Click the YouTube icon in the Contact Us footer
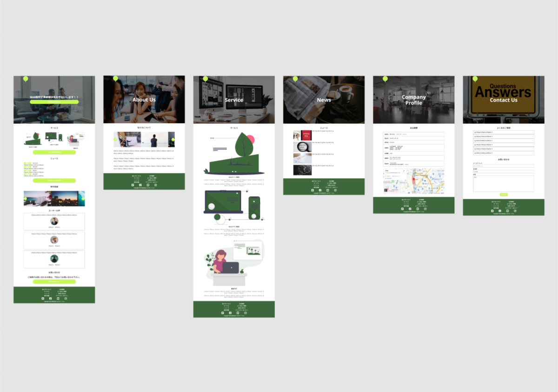 pos(508,211)
